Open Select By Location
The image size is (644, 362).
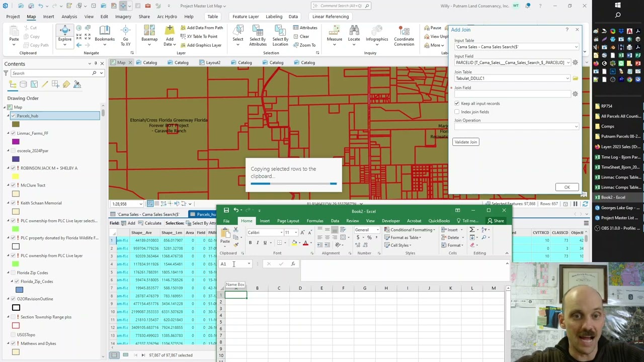coord(280,35)
